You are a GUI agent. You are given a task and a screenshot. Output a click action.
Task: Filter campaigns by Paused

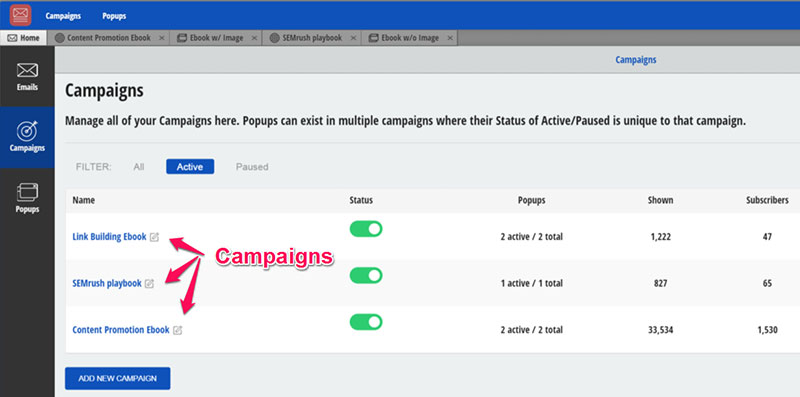click(x=252, y=167)
